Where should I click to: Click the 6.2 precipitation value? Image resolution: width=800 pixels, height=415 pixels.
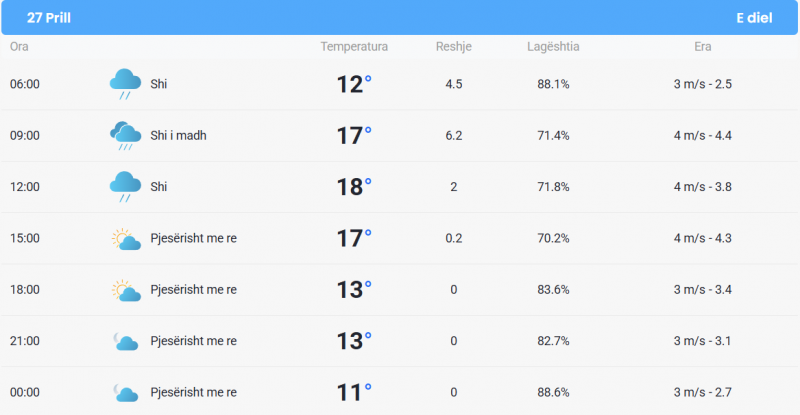pos(454,135)
